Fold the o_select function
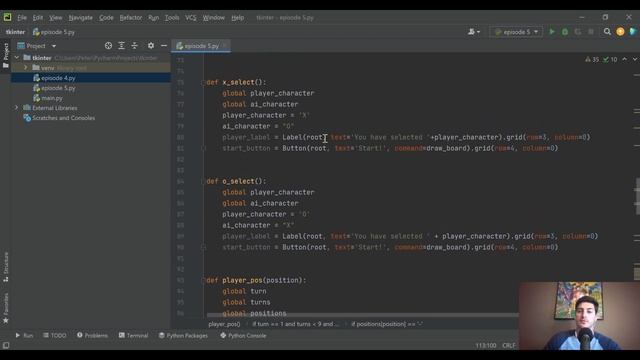Image resolution: width=640 pixels, height=360 pixels. coord(203,181)
